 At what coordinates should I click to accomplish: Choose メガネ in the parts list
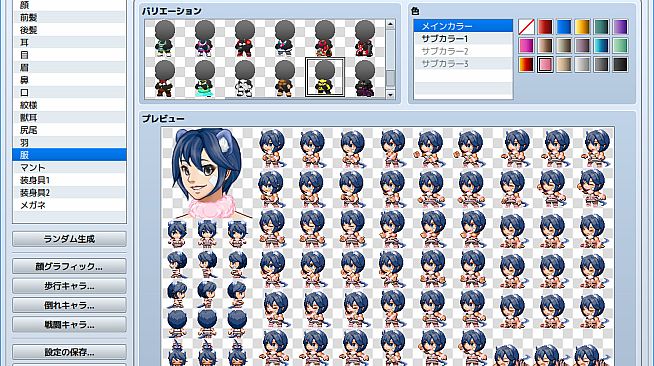tap(69, 205)
